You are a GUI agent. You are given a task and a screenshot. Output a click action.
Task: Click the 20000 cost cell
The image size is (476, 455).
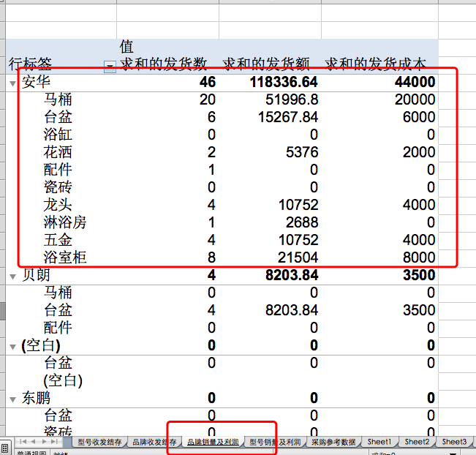(x=415, y=100)
